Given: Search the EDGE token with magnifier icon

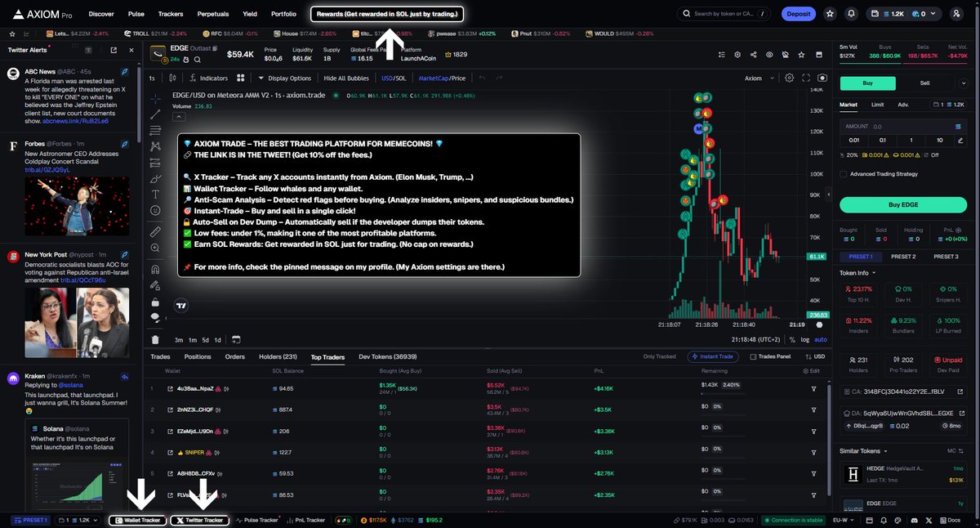Looking at the screenshot, I should click(x=196, y=59).
